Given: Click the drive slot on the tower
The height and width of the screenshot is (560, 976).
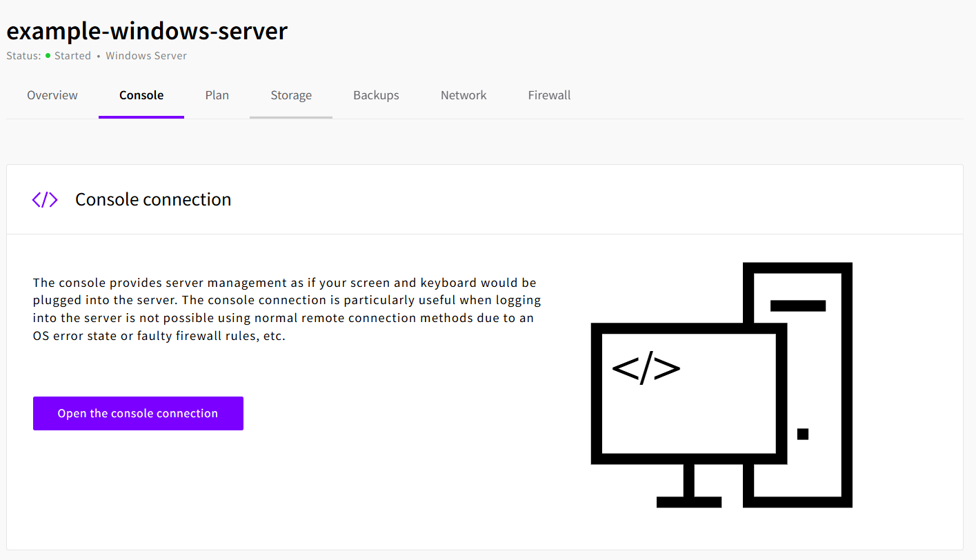Looking at the screenshot, I should pyautogui.click(x=797, y=306).
